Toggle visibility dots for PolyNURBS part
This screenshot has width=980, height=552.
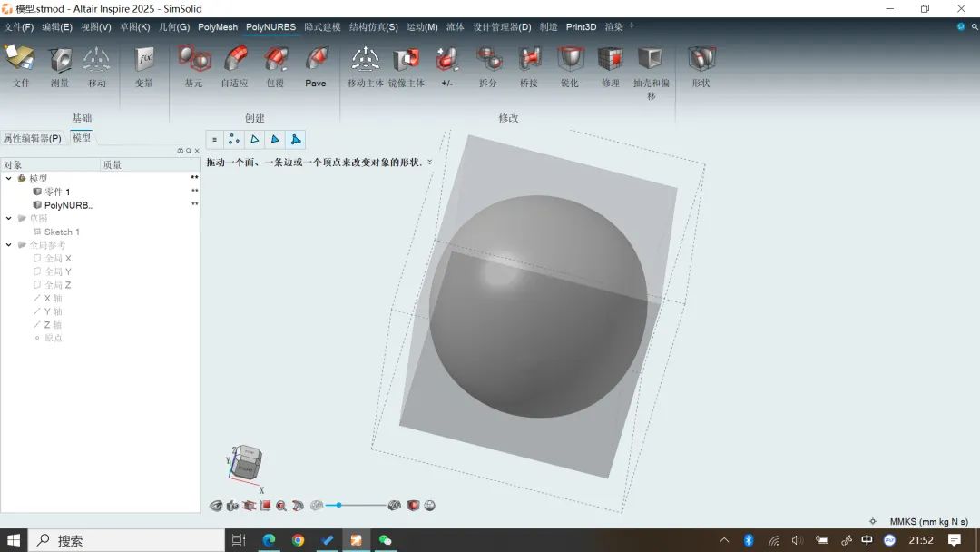194,205
